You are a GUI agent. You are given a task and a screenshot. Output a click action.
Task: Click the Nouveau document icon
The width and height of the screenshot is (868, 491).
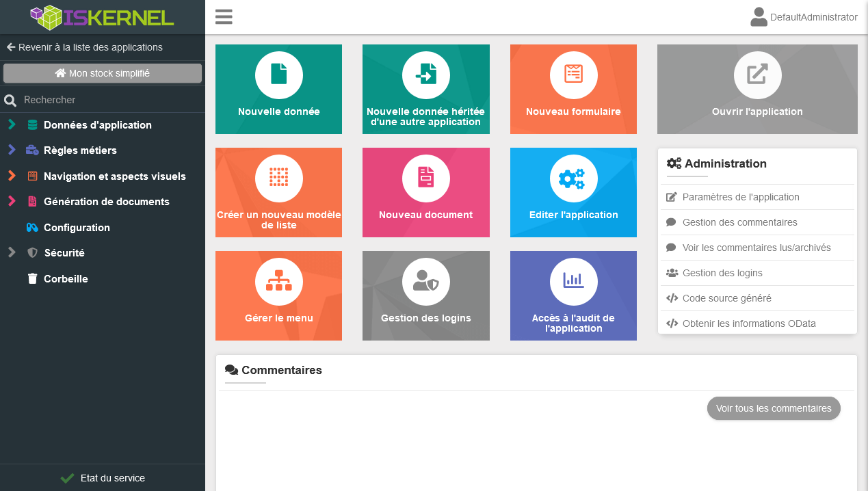[x=425, y=178]
